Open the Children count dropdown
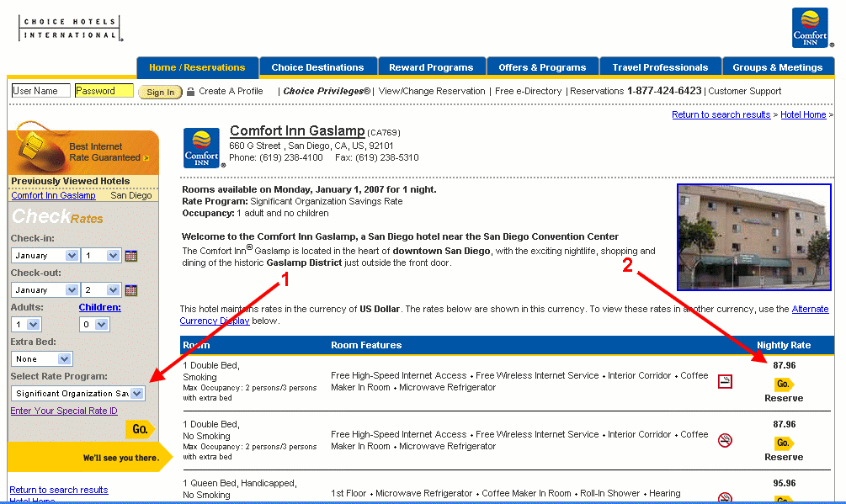 click(94, 325)
